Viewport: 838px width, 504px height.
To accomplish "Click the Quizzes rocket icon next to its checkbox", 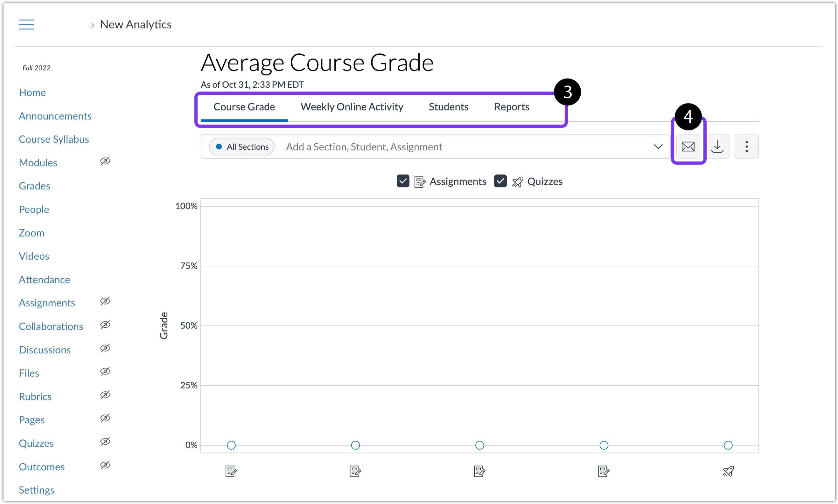I will (x=517, y=181).
